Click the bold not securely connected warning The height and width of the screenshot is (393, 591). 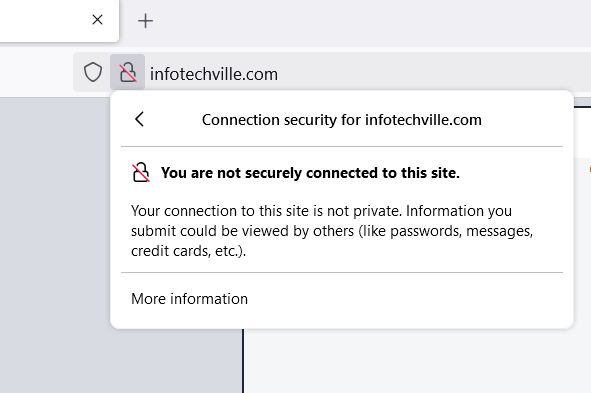coord(310,173)
